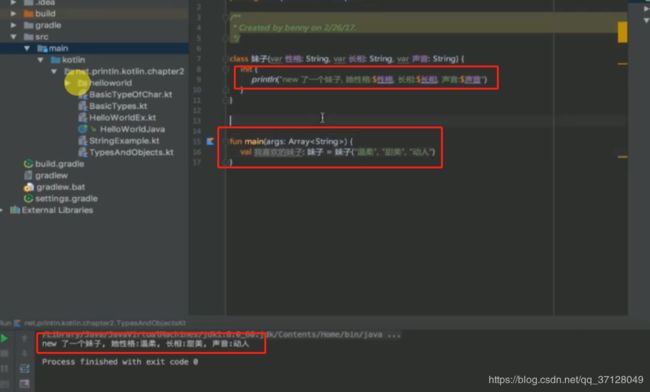Click the println statement in the init block
Image resolution: width=650 pixels, height=392 pixels.
[x=369, y=79]
